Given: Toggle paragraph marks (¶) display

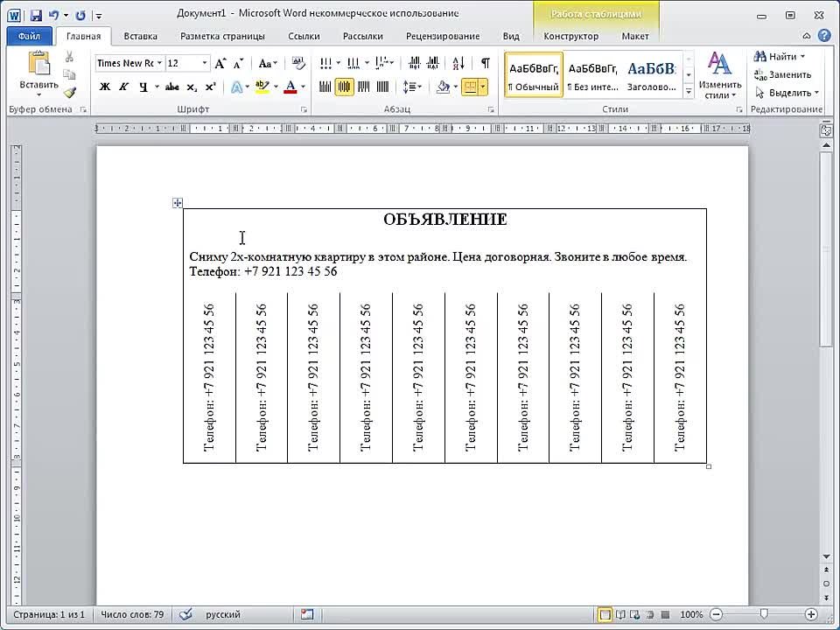Looking at the screenshot, I should point(485,64).
